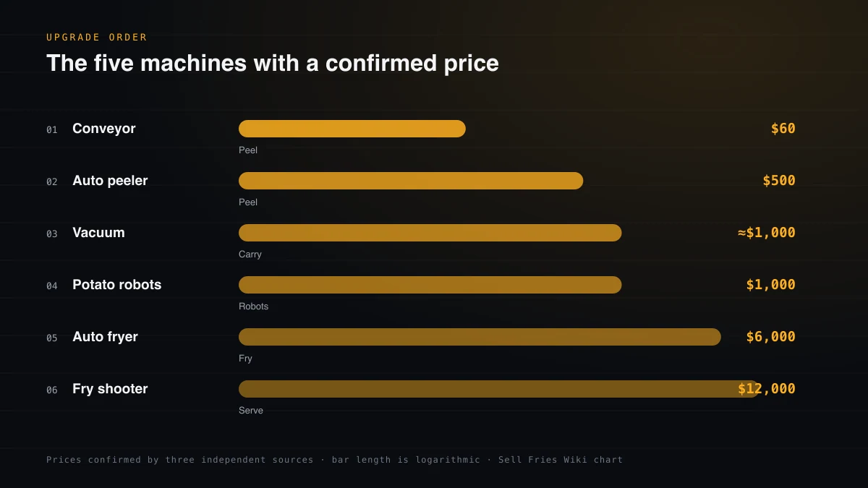This screenshot has width=868, height=488.
Task: Click the $6,000 price value
Action: coord(771,337)
